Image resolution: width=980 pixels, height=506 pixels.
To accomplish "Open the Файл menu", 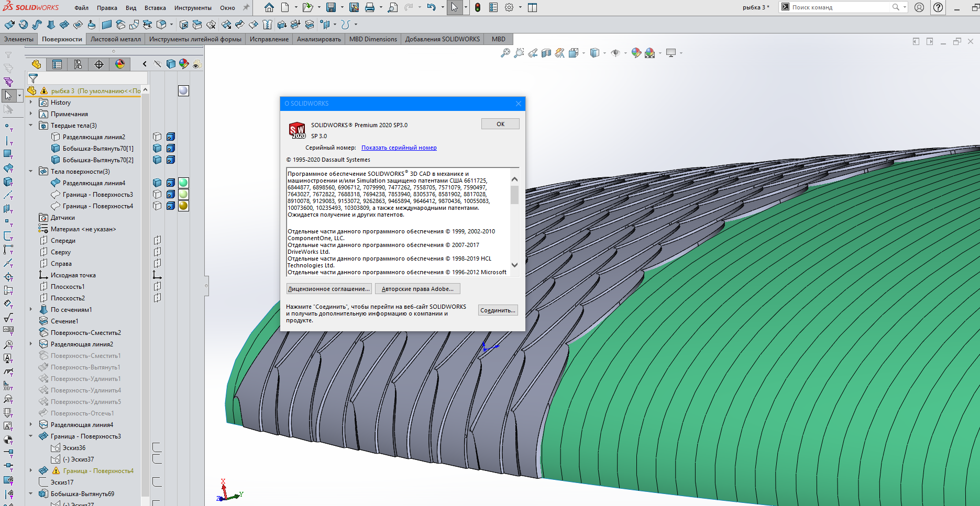I will (x=81, y=8).
